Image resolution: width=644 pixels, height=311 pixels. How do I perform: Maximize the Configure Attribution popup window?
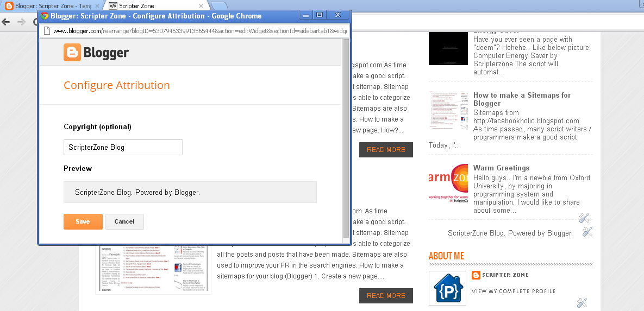320,15
